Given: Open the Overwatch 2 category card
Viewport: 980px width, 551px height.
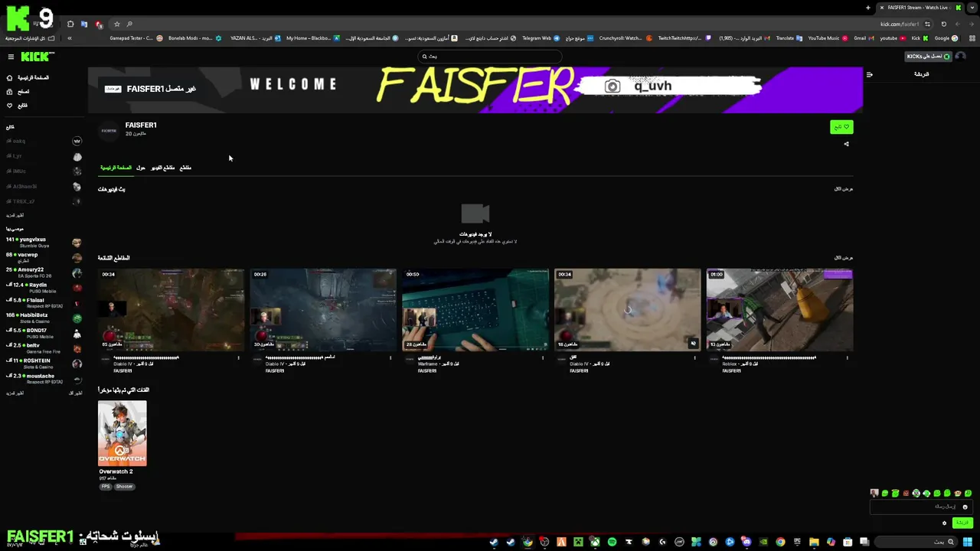Looking at the screenshot, I should click(x=122, y=433).
